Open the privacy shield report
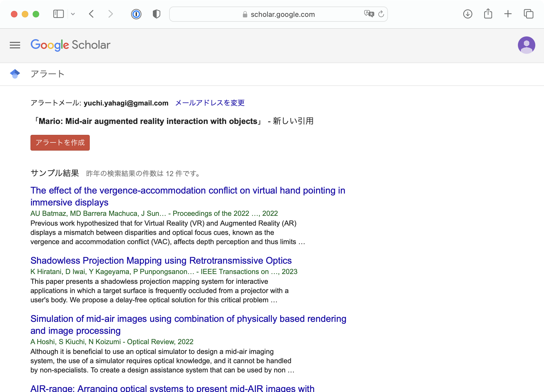This screenshot has height=392, width=544. [x=156, y=14]
